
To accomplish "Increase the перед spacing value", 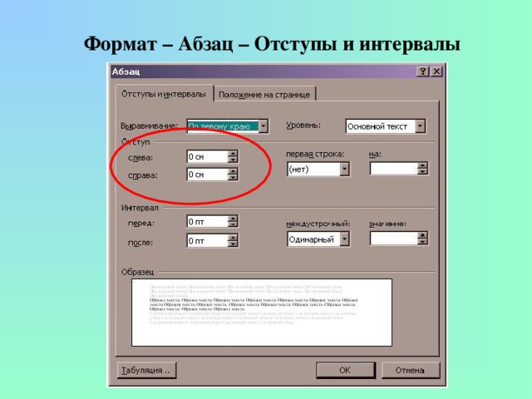I will pos(233,219).
